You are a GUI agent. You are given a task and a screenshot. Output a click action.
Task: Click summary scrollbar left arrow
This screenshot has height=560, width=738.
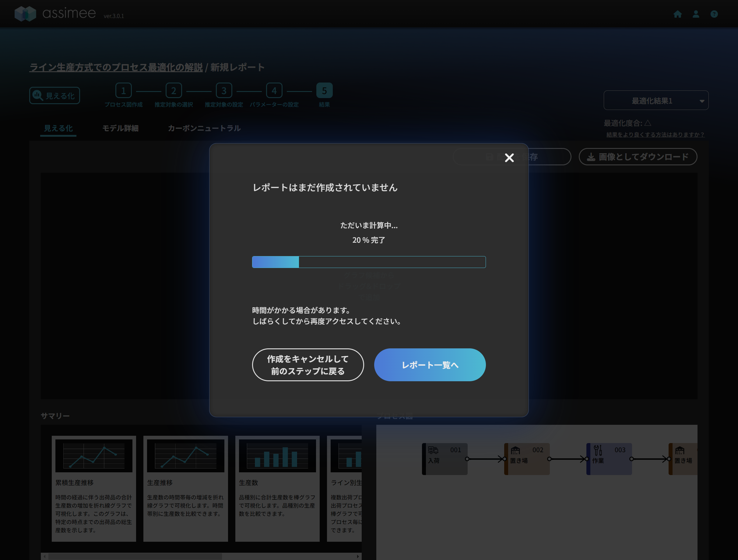pyautogui.click(x=44, y=556)
